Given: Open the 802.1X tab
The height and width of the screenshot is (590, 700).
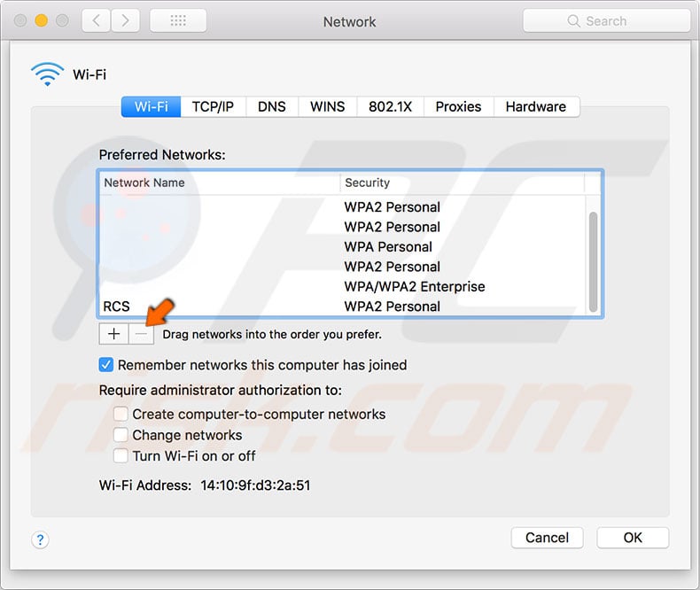Looking at the screenshot, I should (x=390, y=106).
